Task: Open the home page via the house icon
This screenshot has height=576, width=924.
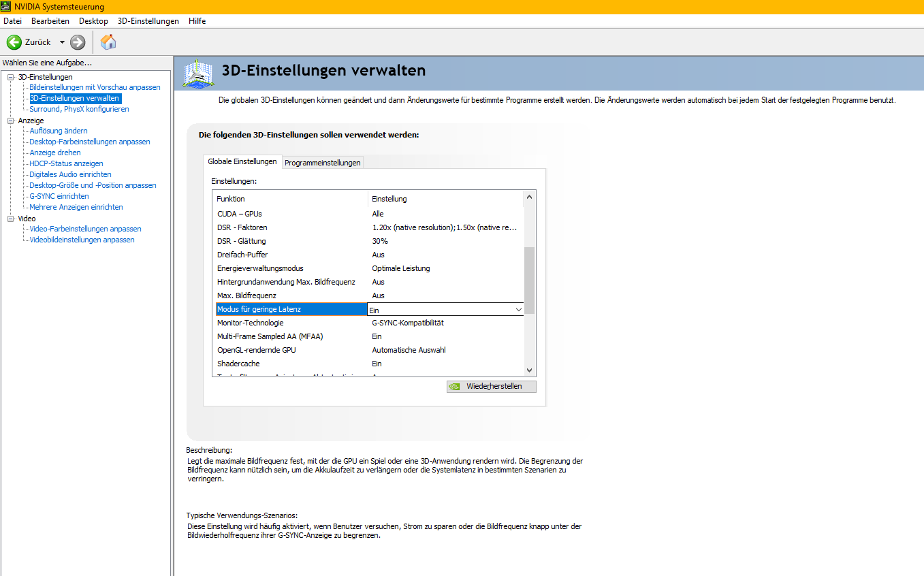Action: click(x=108, y=42)
